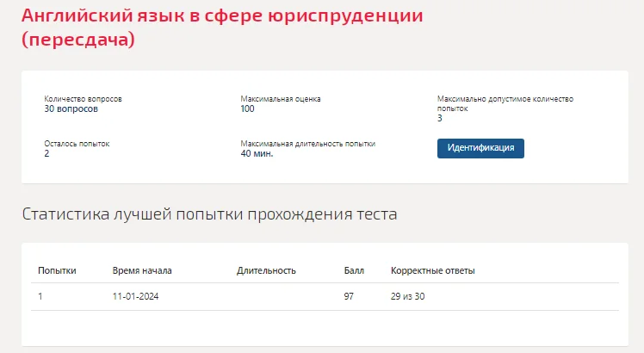The image size is (644, 353).
Task: Click Максимально допустимое количество попыток label
Action: [x=505, y=103]
